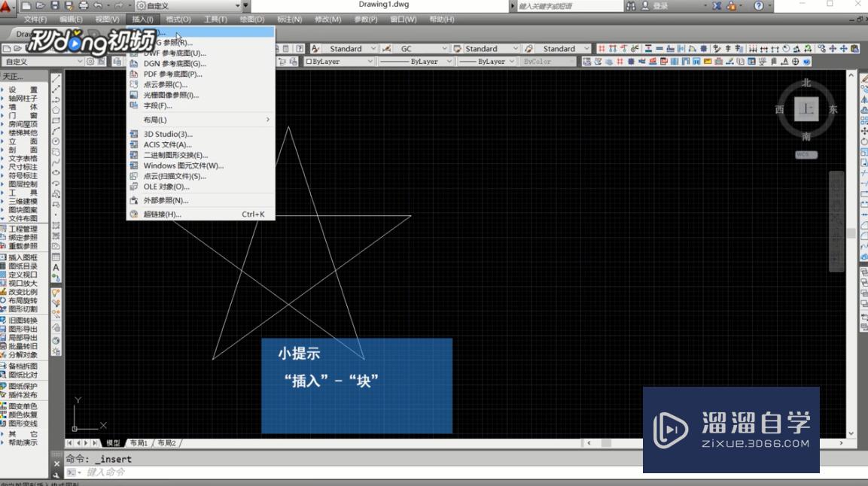Screen dimensions: 868x486
Task: Click the dimension style icon before GC
Action: point(386,49)
